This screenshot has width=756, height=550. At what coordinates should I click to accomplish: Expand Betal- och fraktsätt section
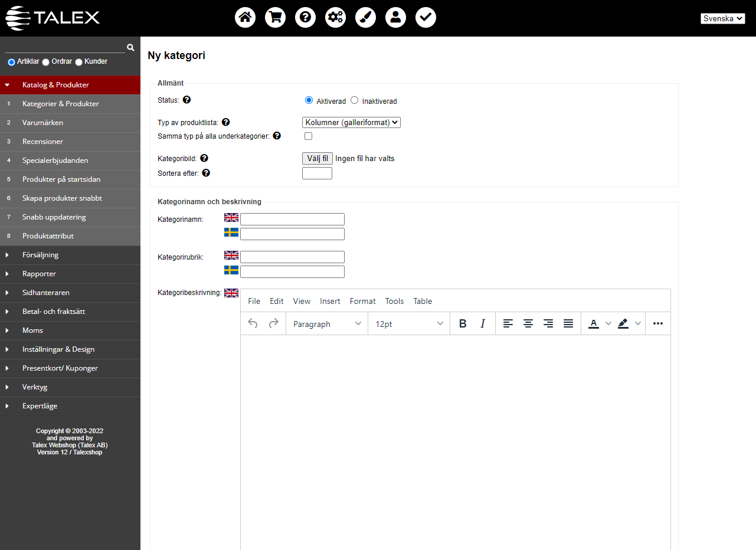(70, 312)
